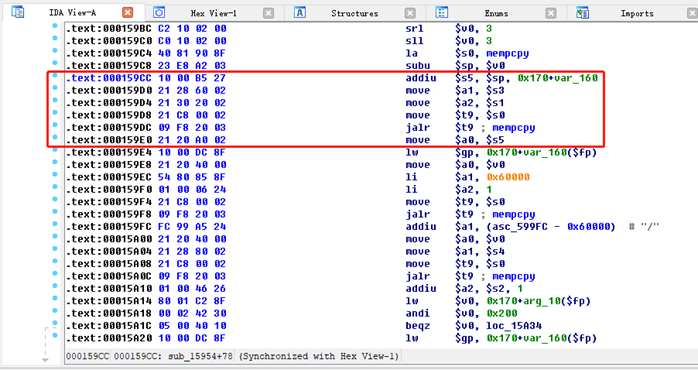Click the breakpoint dot at address 000159CC
This screenshot has width=698, height=370.
[55, 76]
